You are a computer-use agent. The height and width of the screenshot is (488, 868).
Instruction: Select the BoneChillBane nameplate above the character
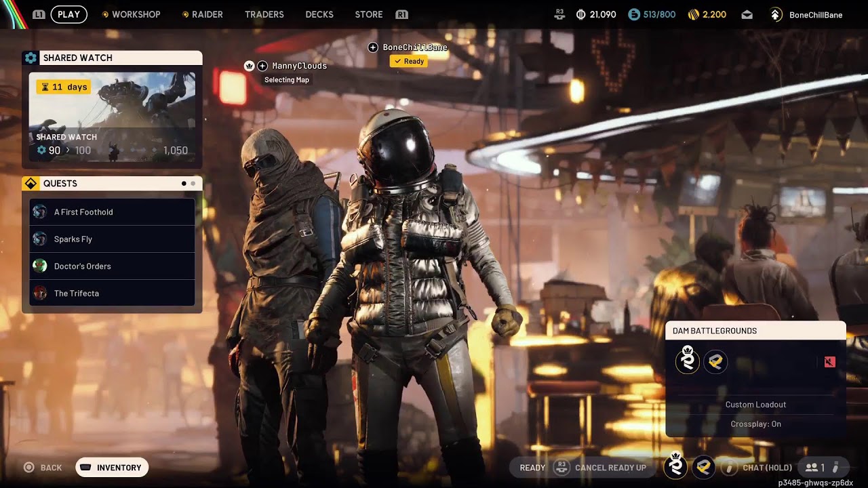pyautogui.click(x=415, y=47)
